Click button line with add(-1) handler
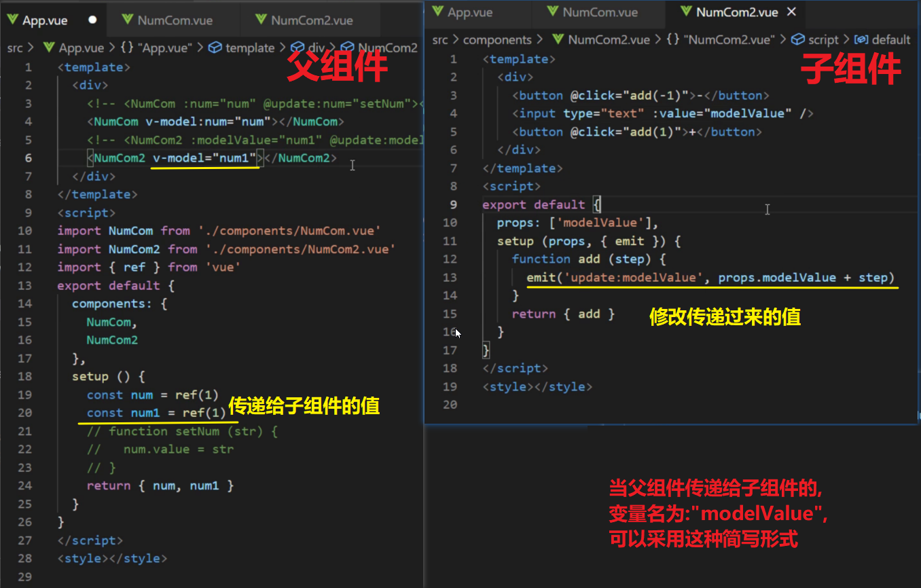The image size is (921, 588). click(x=640, y=95)
